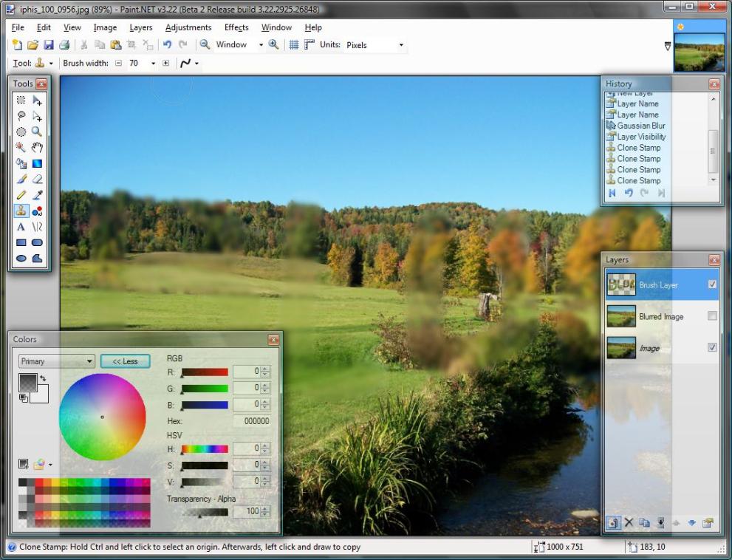732x560 pixels.
Task: Open the Brush width dropdown arrow
Action: pos(153,64)
